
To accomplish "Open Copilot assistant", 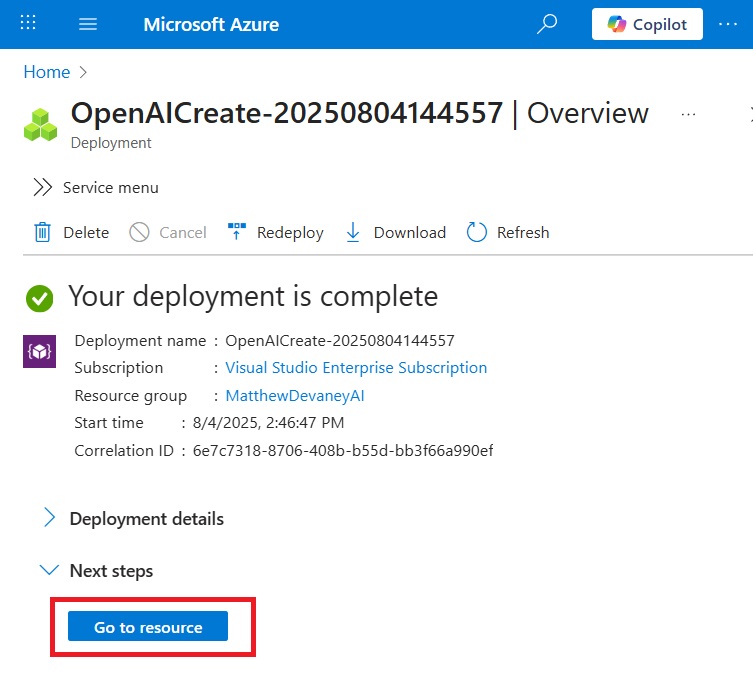I will point(647,24).
